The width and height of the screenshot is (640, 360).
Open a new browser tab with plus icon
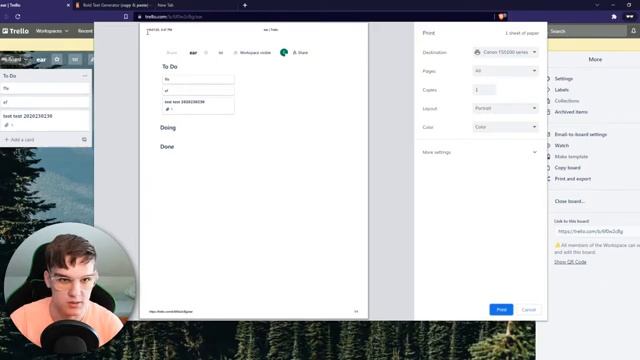coord(245,5)
